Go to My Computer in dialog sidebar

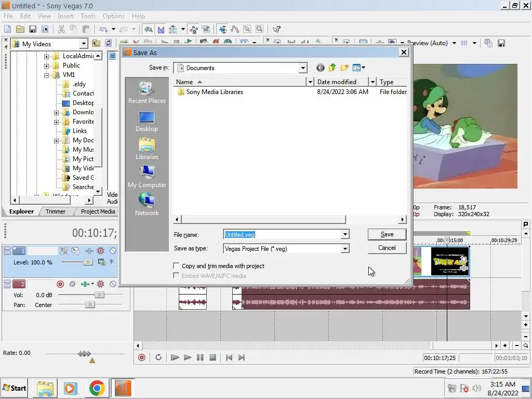pos(147,177)
